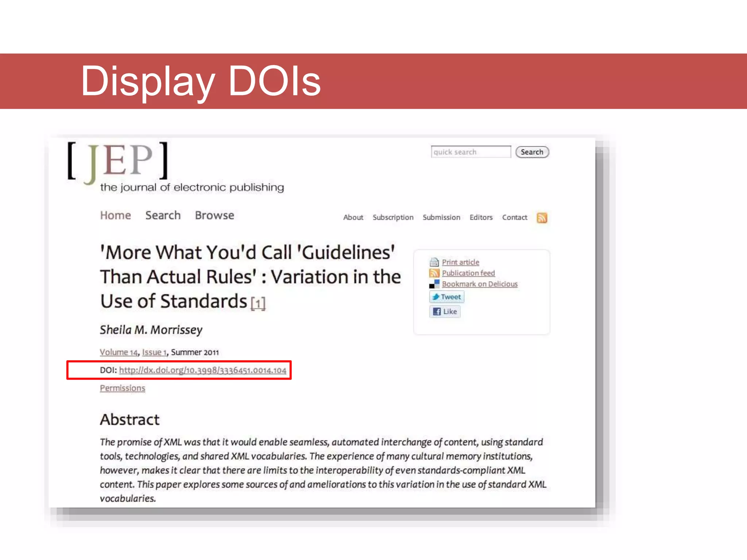
Task: Open the Search navigation item
Action: point(163,215)
